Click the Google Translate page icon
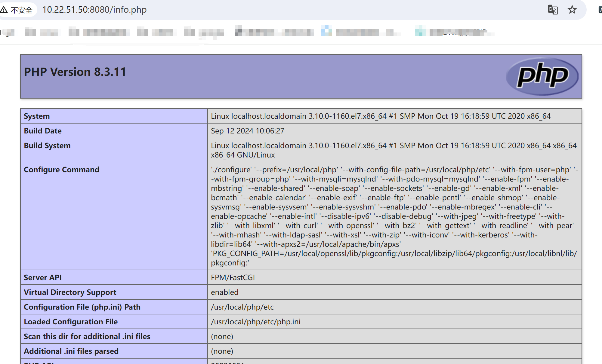 [553, 10]
